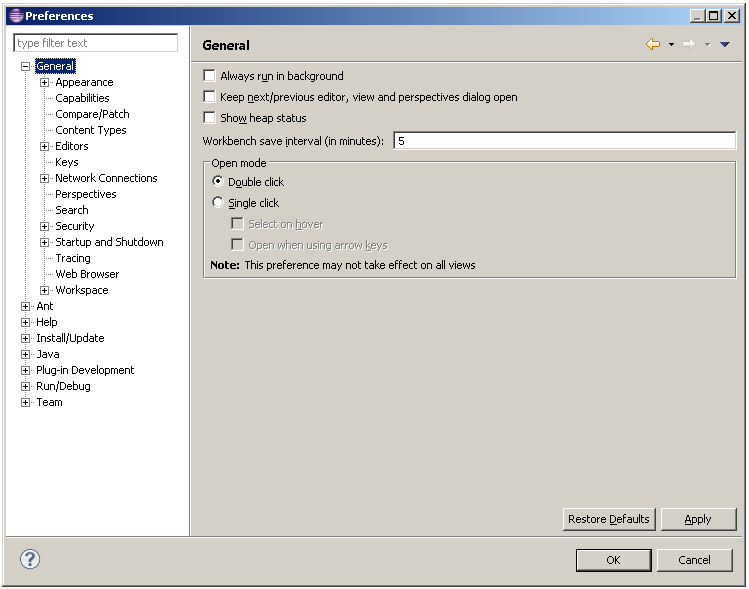Confirm with the OK button

[613, 560]
